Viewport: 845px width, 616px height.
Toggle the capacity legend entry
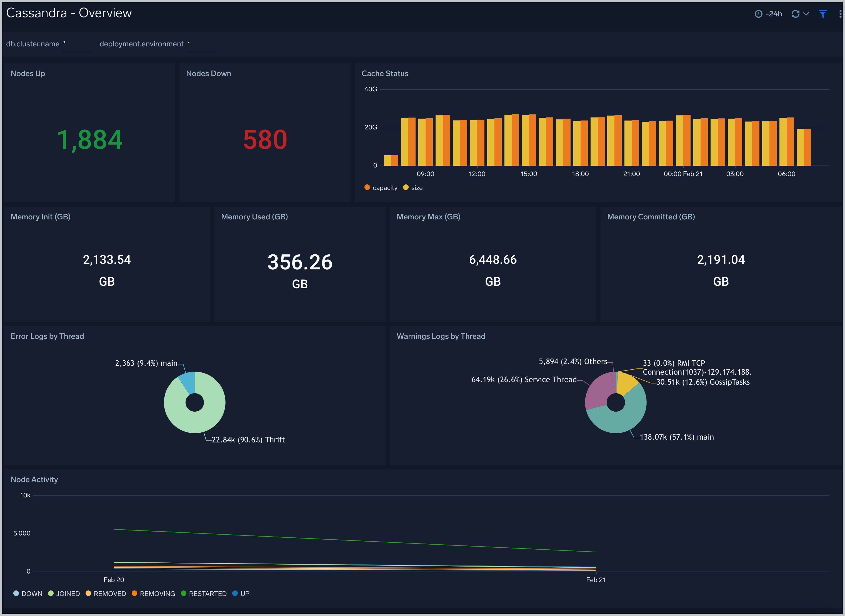(x=381, y=187)
